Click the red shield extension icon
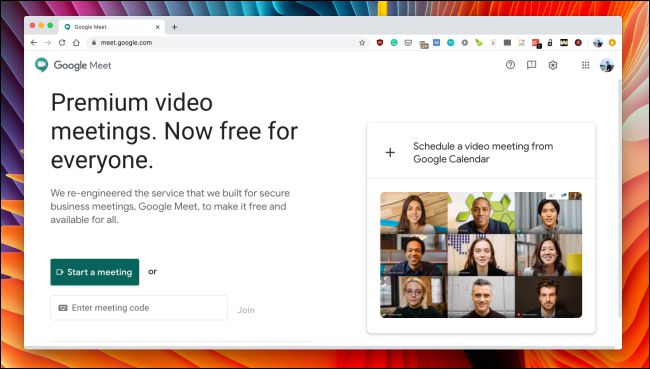The width and height of the screenshot is (650, 369). coord(380,43)
